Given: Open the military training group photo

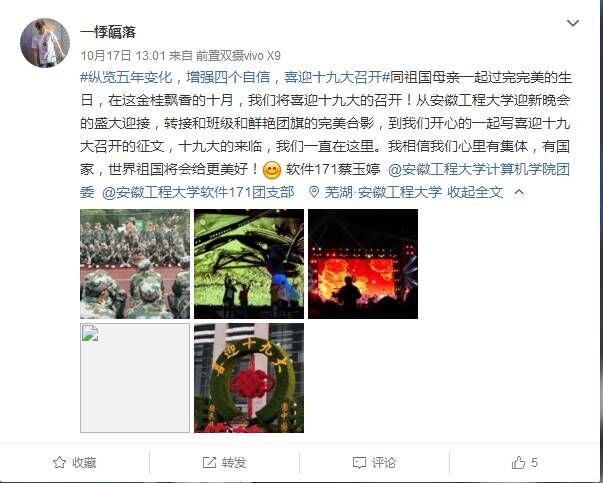Looking at the screenshot, I should point(135,264).
